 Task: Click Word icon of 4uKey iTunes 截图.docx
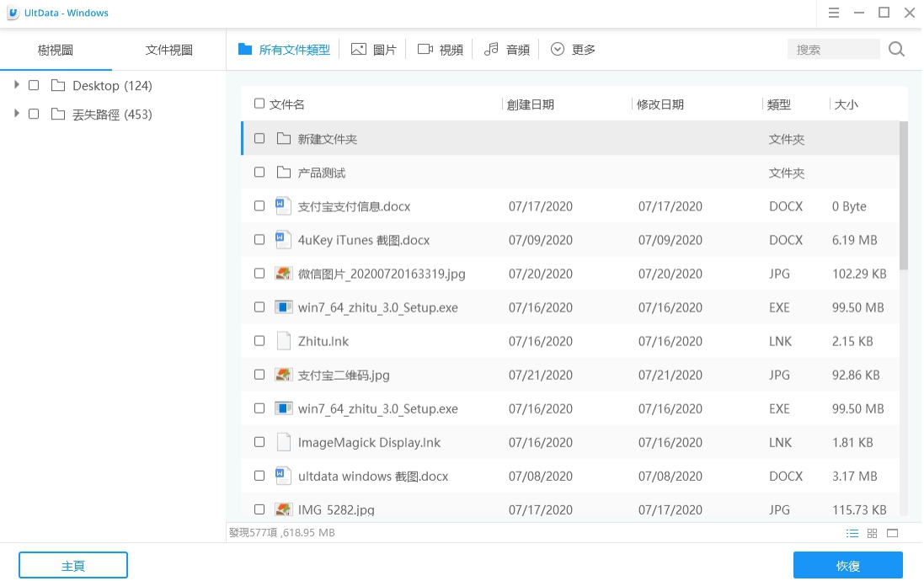click(x=284, y=239)
